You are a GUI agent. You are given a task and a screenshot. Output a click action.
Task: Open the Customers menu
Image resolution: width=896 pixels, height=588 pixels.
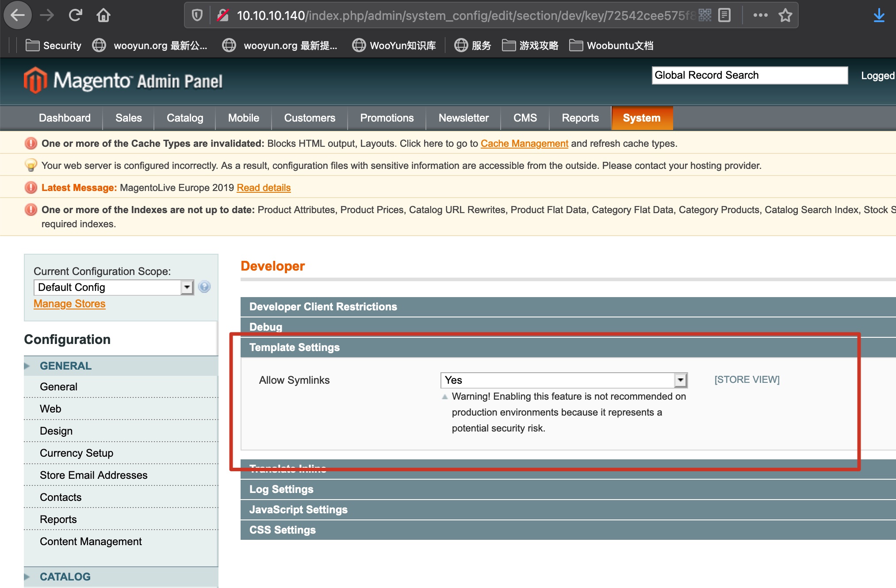click(x=310, y=118)
